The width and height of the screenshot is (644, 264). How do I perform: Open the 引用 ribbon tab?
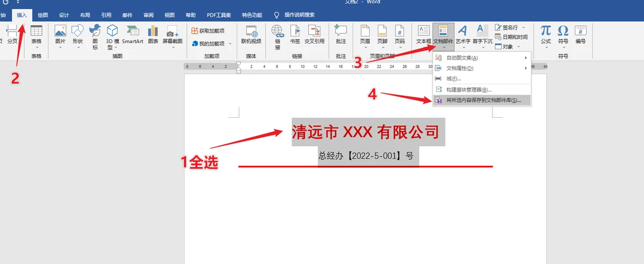tap(106, 15)
